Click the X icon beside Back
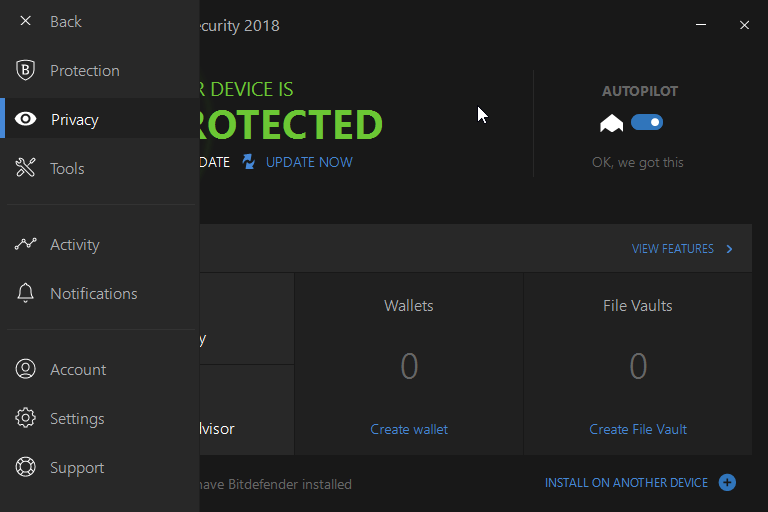The height and width of the screenshot is (512, 768). coord(25,21)
